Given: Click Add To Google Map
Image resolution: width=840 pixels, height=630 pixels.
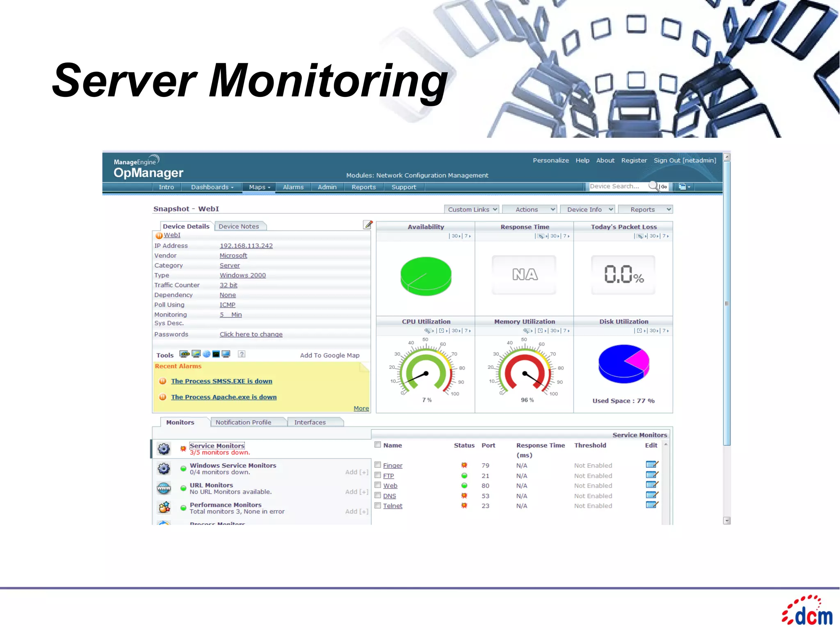Looking at the screenshot, I should point(330,355).
